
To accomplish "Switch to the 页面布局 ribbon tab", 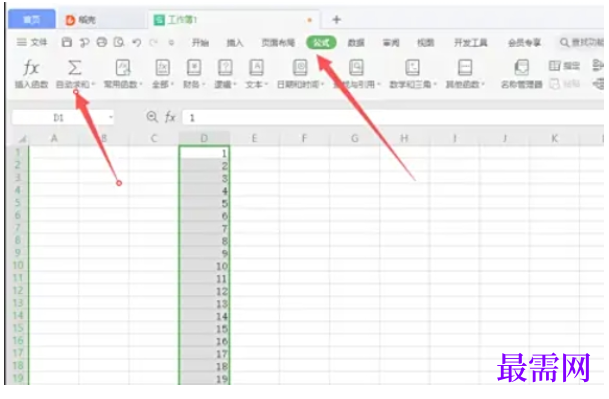I will pos(278,42).
